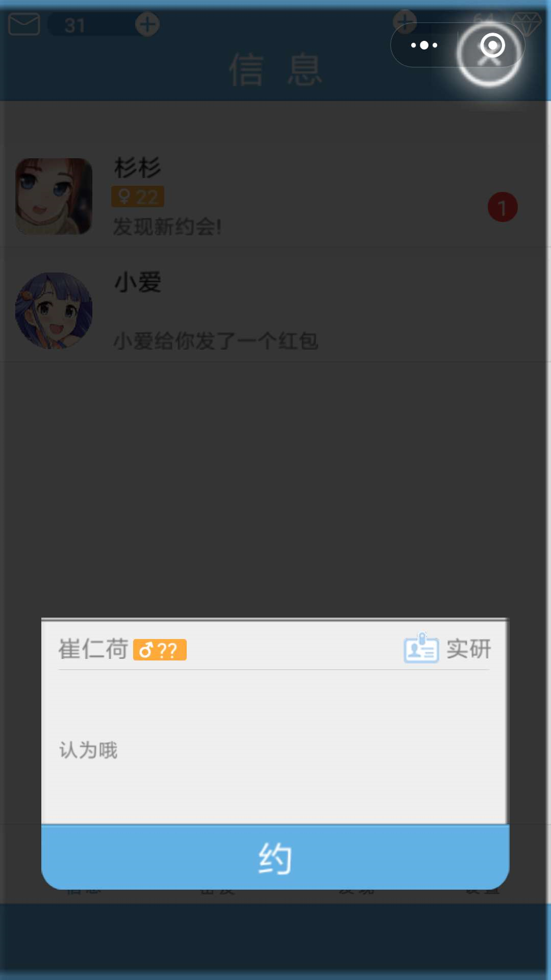The height and width of the screenshot is (980, 551).
Task: Open the ID card profile icon
Action: pyautogui.click(x=421, y=648)
